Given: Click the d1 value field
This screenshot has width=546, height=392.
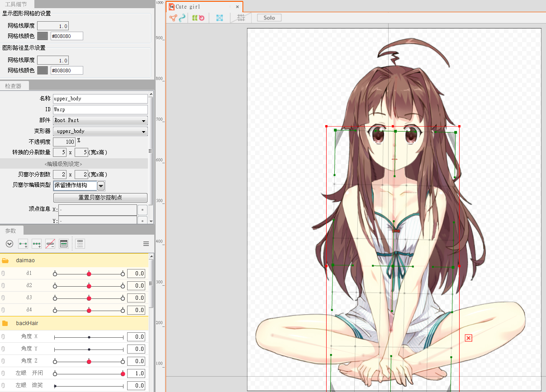Looking at the screenshot, I should click(136, 274).
